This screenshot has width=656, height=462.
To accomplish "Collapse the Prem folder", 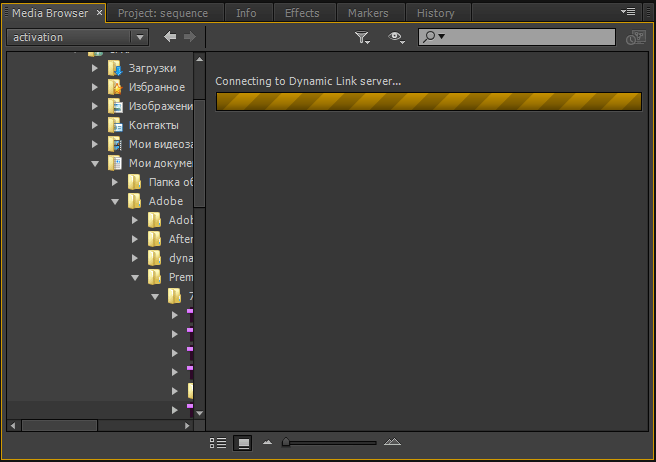I will pyautogui.click(x=135, y=277).
